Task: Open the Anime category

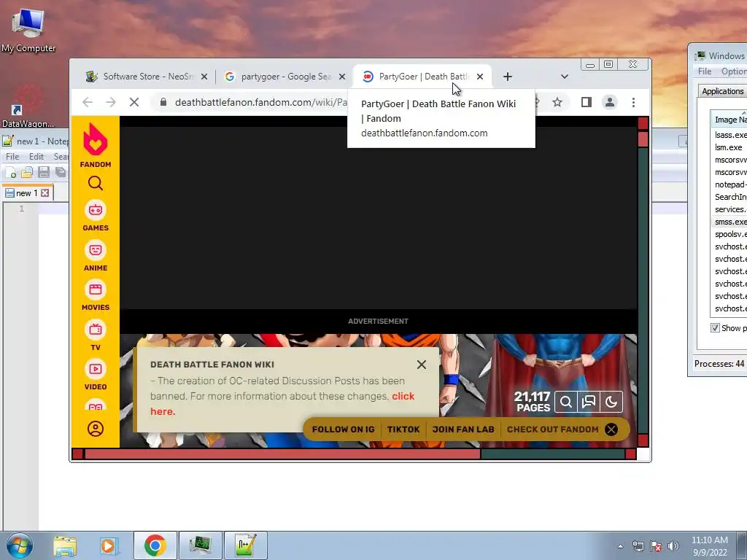Action: 96,256
